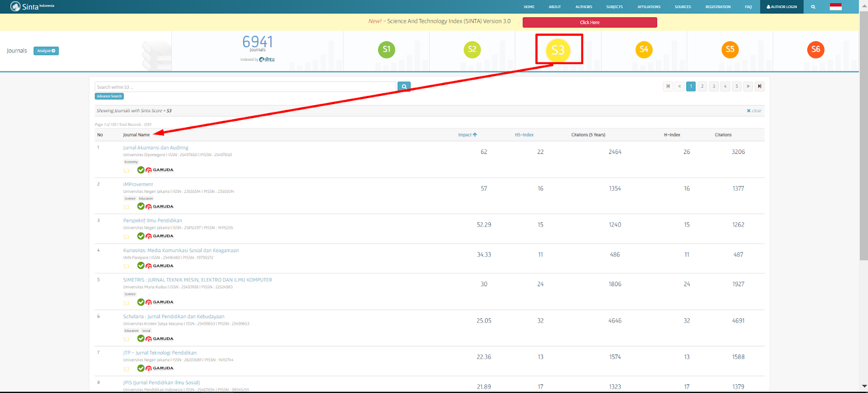Click the Social tag under Scholaria
The image size is (868, 393).
[x=146, y=331]
